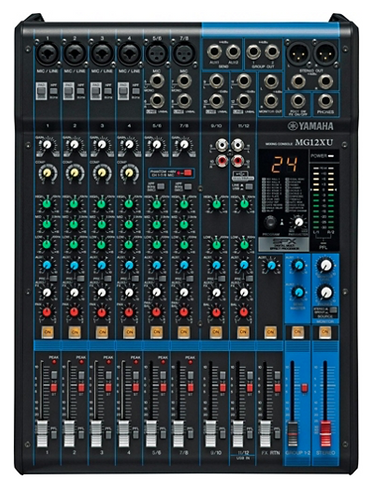Click channel 5/6 green MID EQ knob
Viewport: 371px width, 480px height.
click(156, 224)
